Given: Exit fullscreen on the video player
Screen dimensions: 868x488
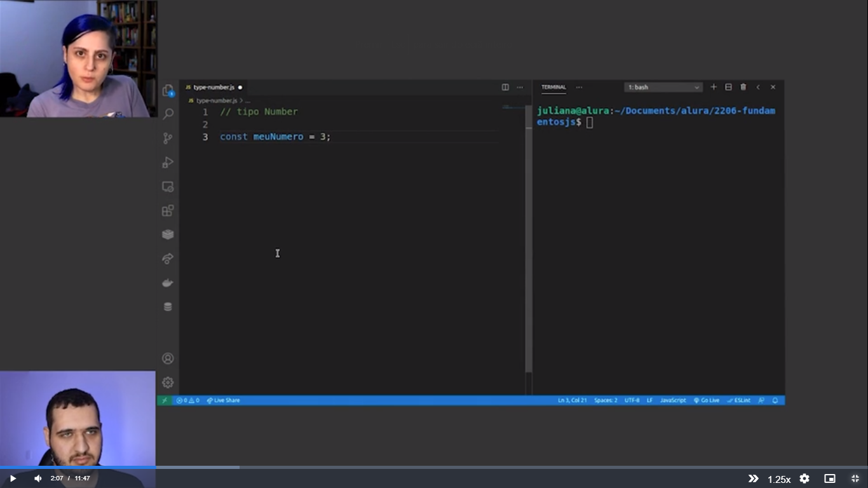Looking at the screenshot, I should 855,478.
